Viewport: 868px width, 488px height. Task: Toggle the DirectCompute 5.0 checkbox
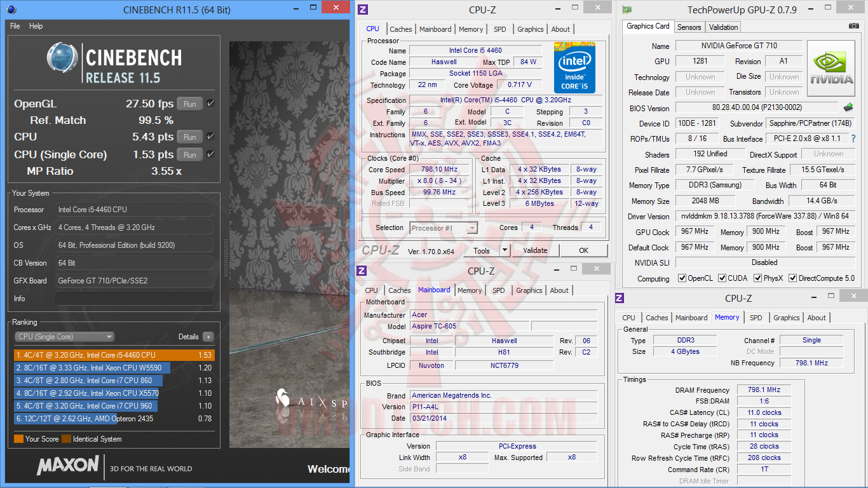coord(792,278)
